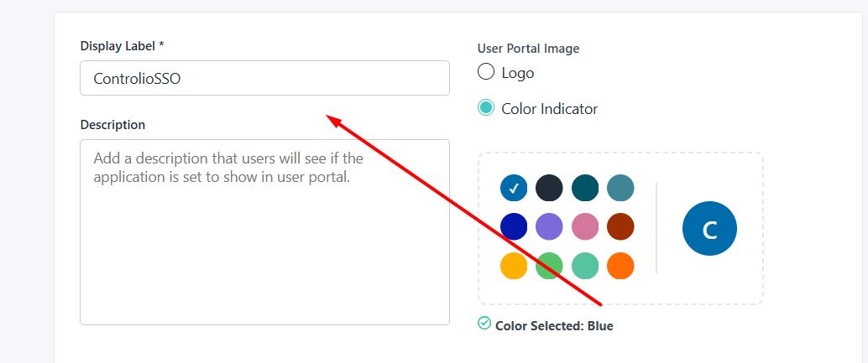Choose the orange color swatch
Viewport: 868px width, 363px height.
(620, 266)
